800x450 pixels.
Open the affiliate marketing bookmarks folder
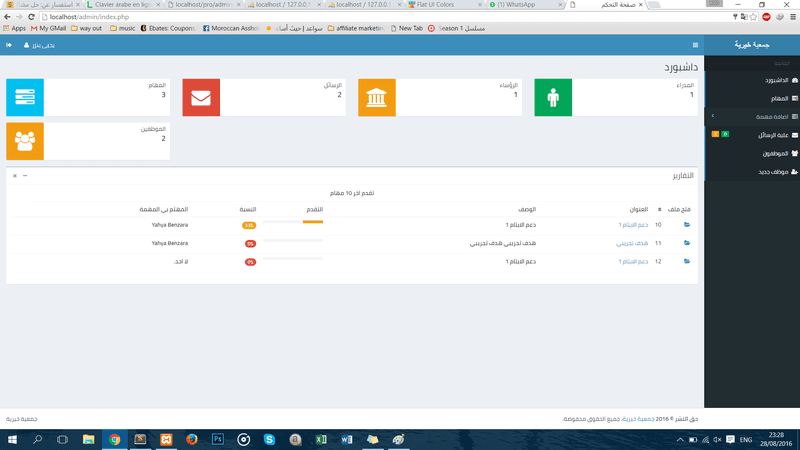pos(355,28)
